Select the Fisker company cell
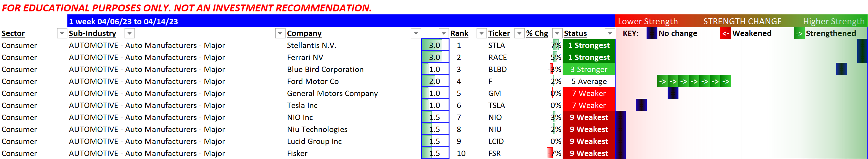The width and height of the screenshot is (868, 159). [297, 153]
